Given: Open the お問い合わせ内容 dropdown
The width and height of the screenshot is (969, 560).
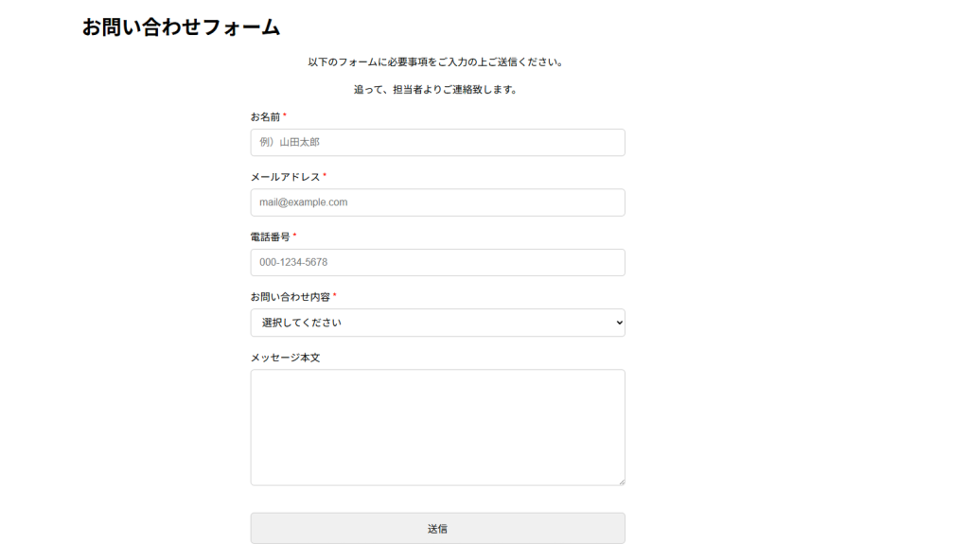Looking at the screenshot, I should tap(437, 323).
